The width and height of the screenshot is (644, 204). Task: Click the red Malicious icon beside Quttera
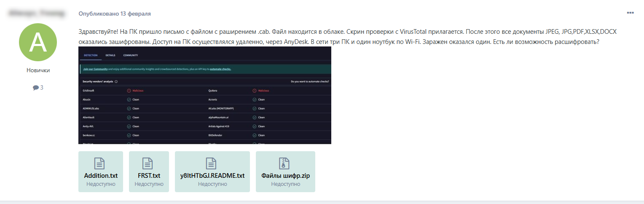pos(255,90)
